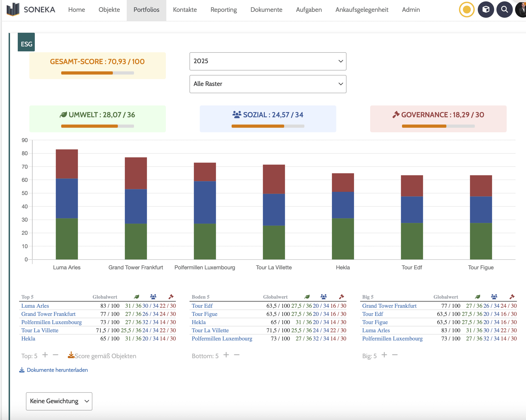Click the people column icon in Boden 5 table

coord(324,297)
